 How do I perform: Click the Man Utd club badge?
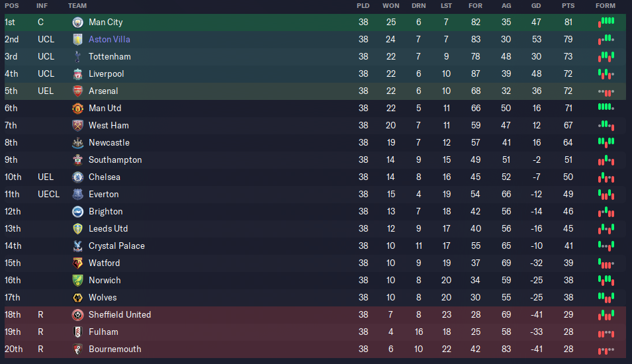[x=77, y=109]
